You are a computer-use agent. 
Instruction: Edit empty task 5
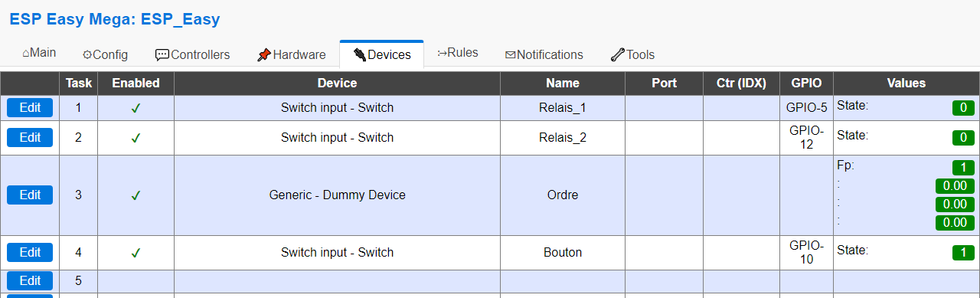click(x=30, y=280)
